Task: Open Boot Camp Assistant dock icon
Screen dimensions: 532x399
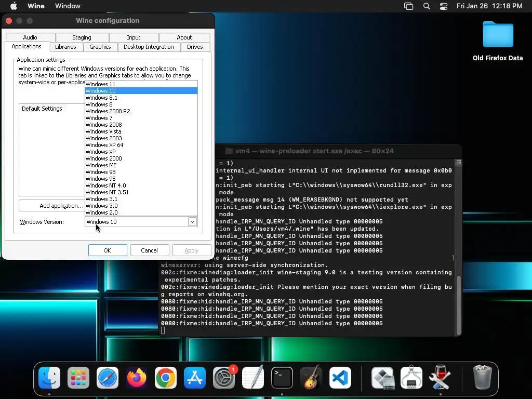Action: point(382,378)
